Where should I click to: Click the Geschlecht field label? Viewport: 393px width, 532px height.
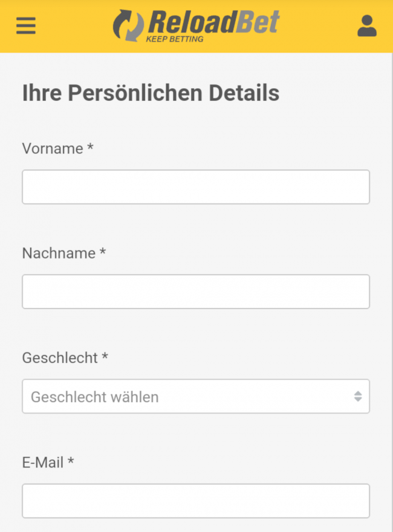click(60, 357)
